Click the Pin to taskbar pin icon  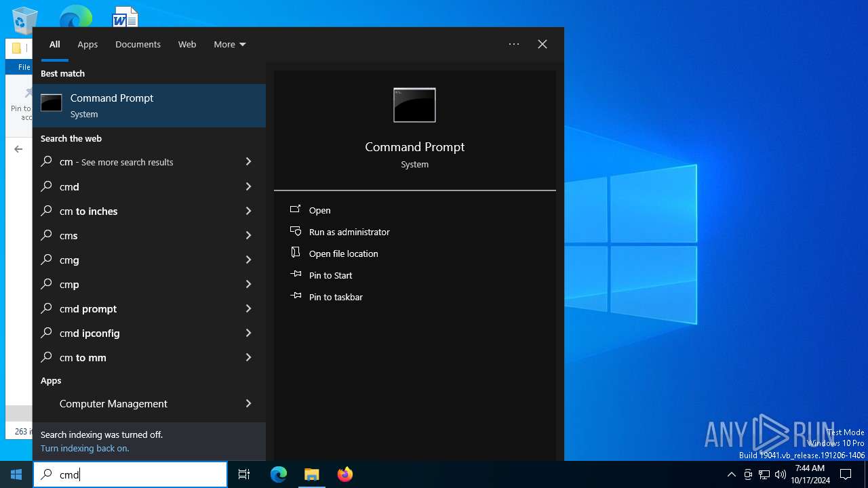pyautogui.click(x=296, y=296)
